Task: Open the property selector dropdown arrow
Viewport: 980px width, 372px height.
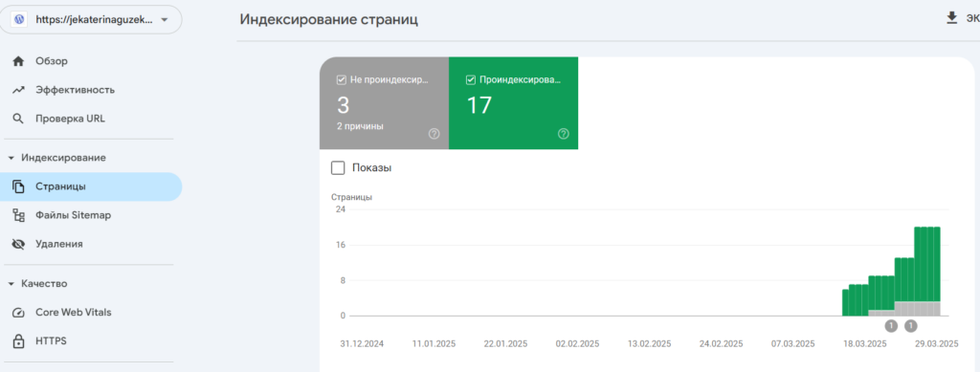Action: point(165,20)
